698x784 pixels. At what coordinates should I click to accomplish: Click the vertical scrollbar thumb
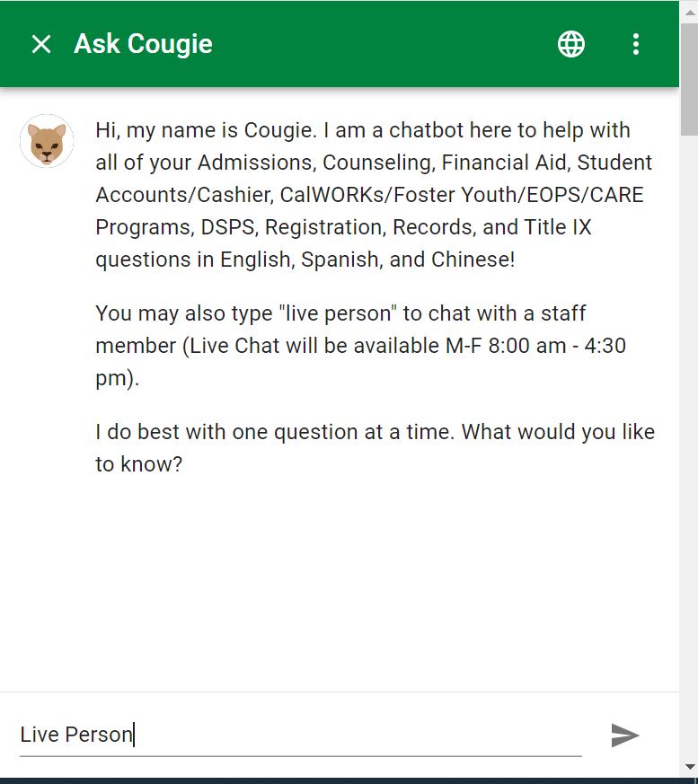(x=689, y=81)
